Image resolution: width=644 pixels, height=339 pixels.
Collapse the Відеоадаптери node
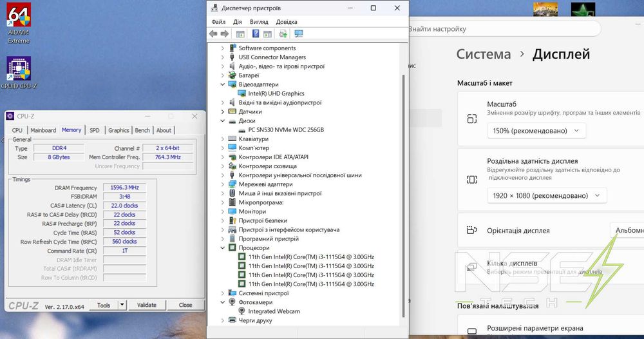[x=223, y=84]
